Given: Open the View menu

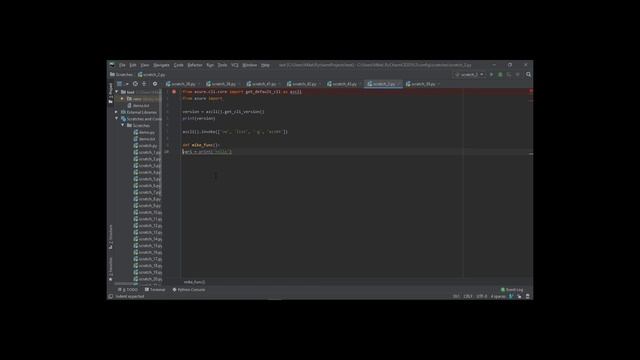Looking at the screenshot, I should click(x=144, y=65).
